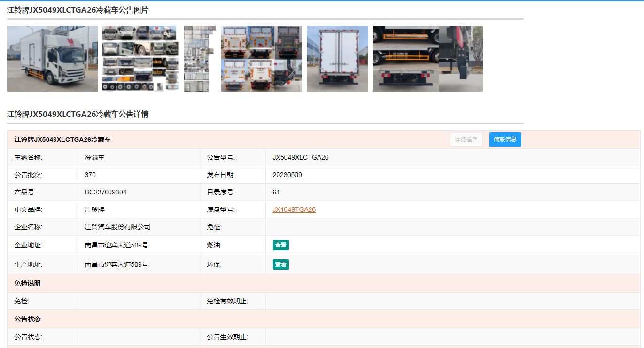Click the company name 江铃汽车股份有限公司

(x=117, y=227)
